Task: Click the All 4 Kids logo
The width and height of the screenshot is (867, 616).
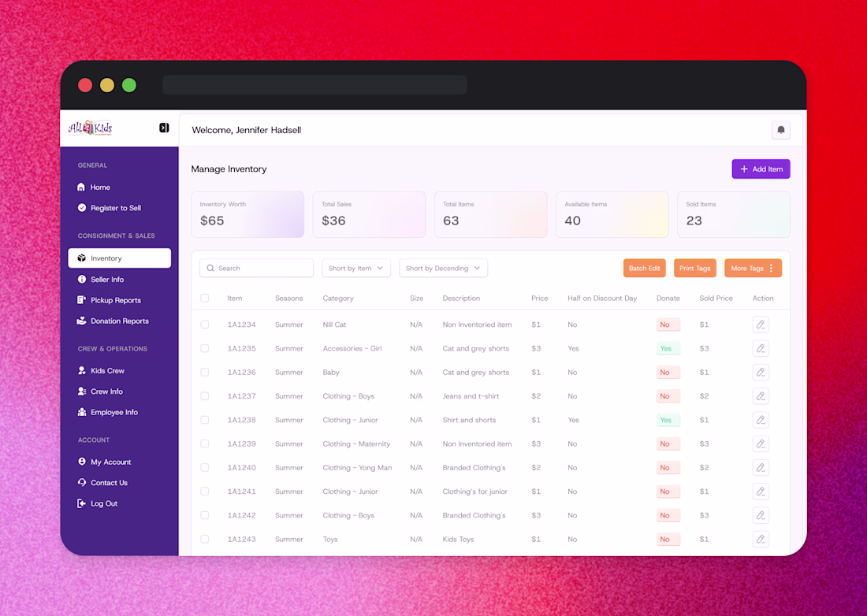Action: (x=90, y=128)
